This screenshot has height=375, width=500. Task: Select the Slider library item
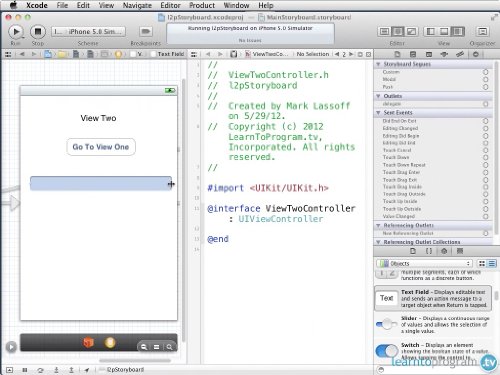click(433, 324)
